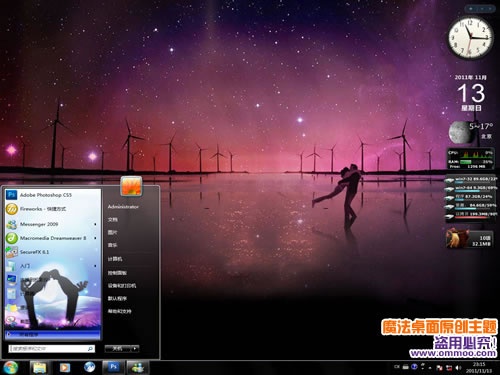Open 文档 Documents link
Screen dimensions: 500x375
coord(113,220)
